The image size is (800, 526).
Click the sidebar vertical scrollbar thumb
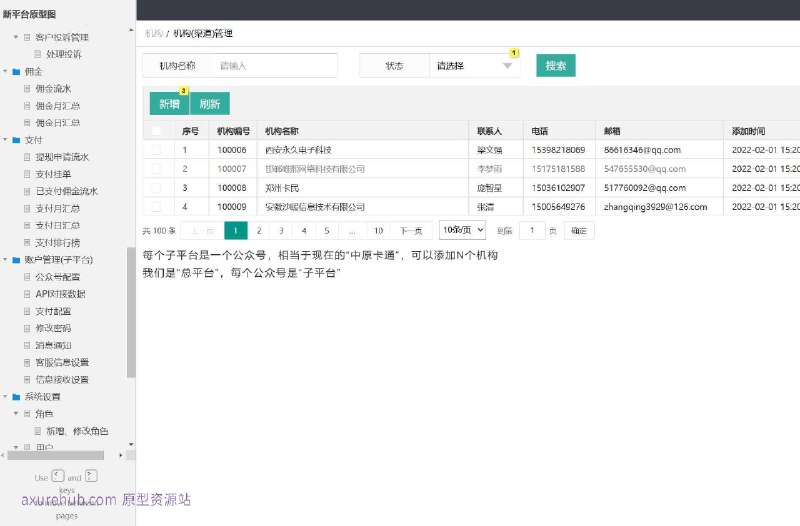point(131,312)
